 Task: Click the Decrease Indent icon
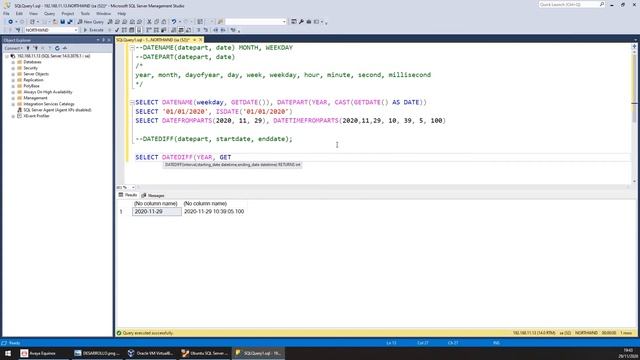216,30
